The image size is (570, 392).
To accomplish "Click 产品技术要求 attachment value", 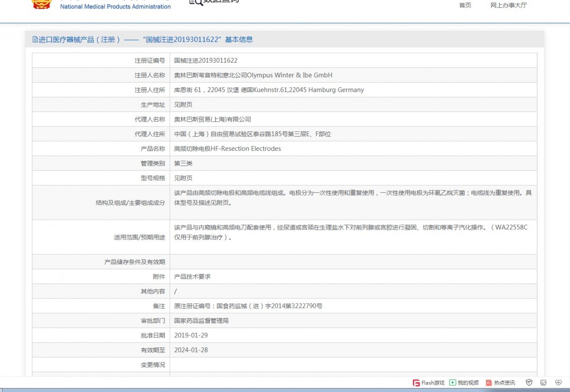I will coord(192,276).
